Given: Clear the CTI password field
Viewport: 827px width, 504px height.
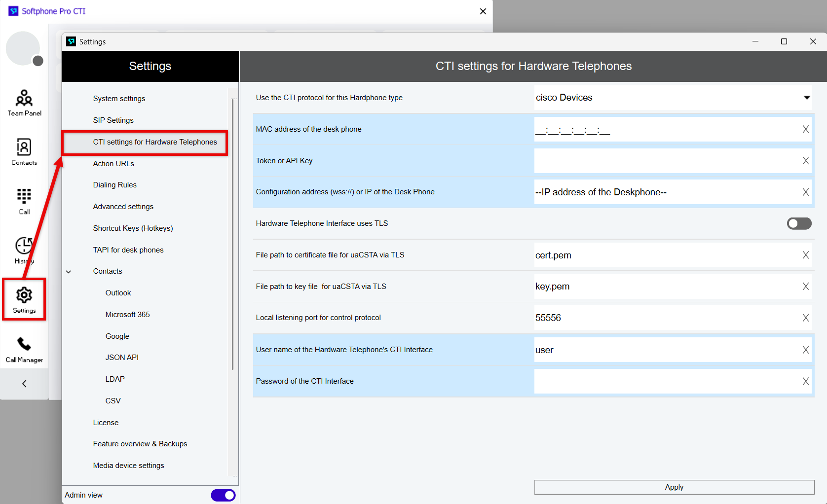Looking at the screenshot, I should tap(805, 381).
